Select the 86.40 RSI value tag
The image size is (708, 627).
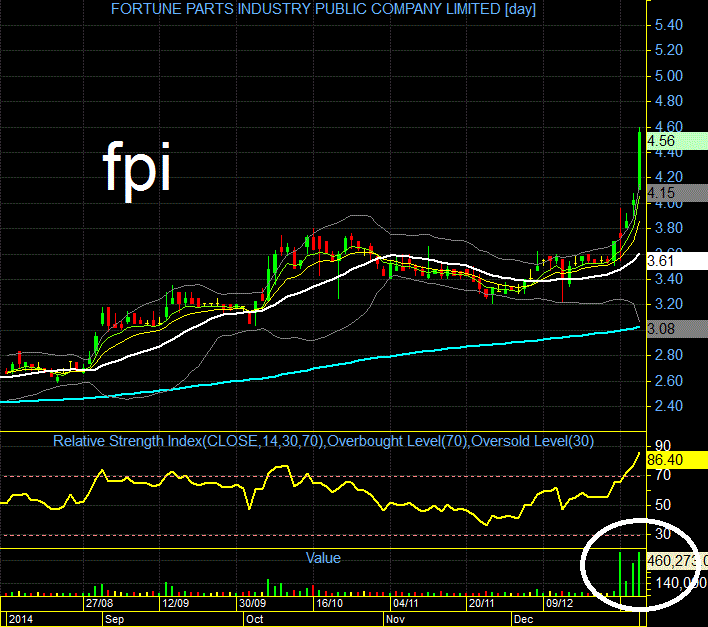tap(677, 460)
